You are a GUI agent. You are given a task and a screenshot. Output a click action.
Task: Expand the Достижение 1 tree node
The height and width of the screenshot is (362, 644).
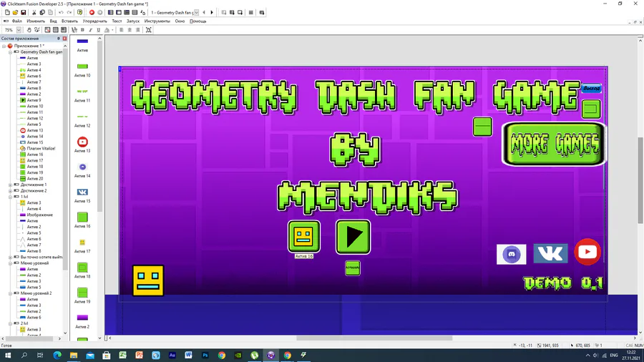10,185
